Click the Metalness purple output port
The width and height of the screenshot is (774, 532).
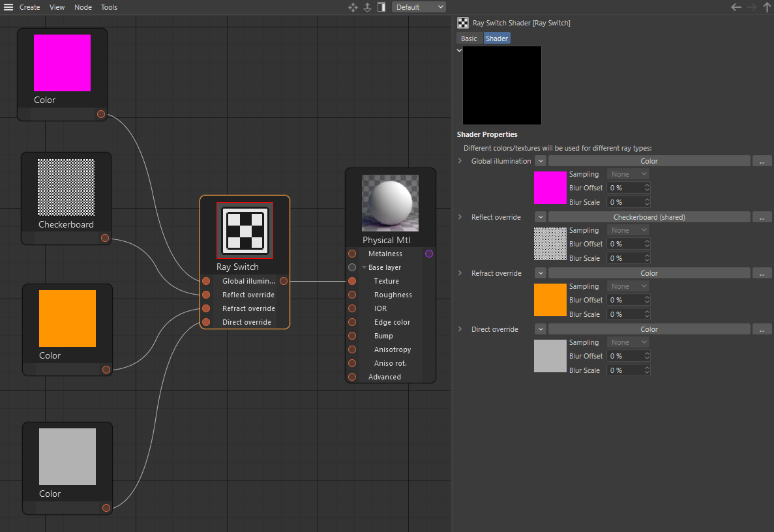tap(428, 254)
